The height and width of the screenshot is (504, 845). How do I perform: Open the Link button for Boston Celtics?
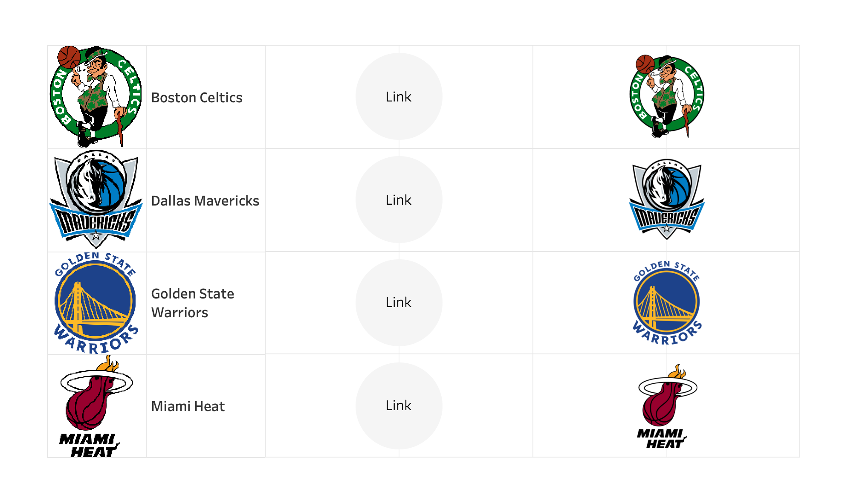399,97
